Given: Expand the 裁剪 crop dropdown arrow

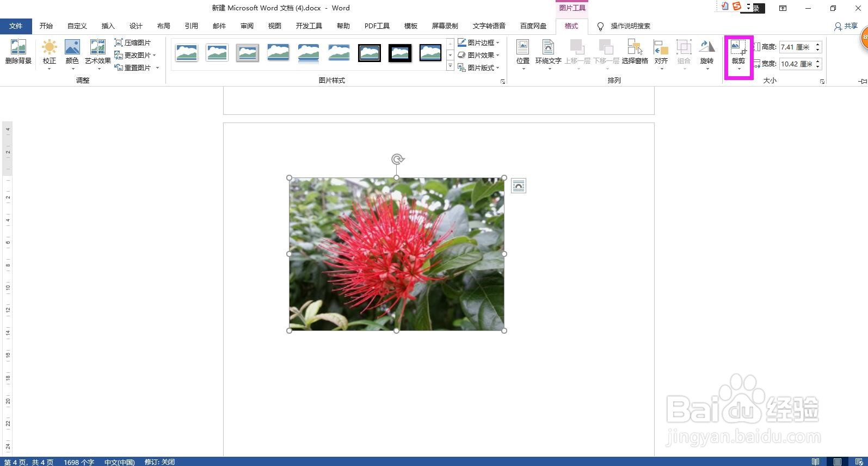Looking at the screenshot, I should (738, 69).
